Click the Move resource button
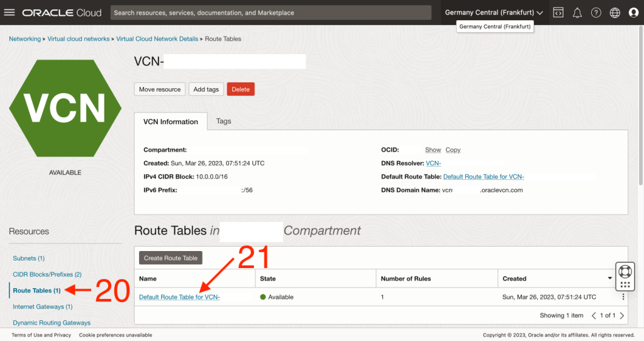The height and width of the screenshot is (341, 644). click(x=160, y=89)
